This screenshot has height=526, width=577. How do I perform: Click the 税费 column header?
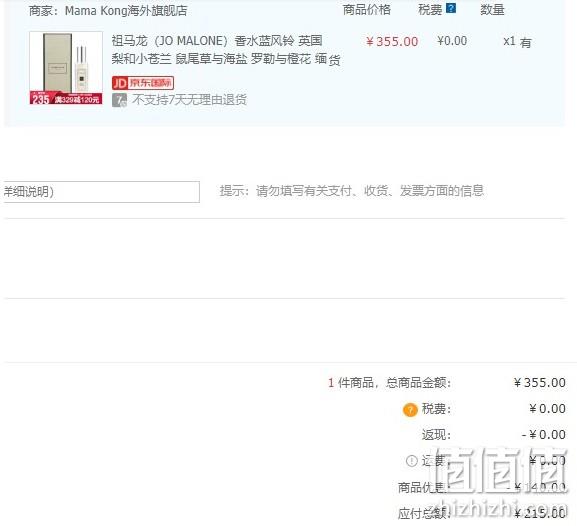pyautogui.click(x=430, y=10)
